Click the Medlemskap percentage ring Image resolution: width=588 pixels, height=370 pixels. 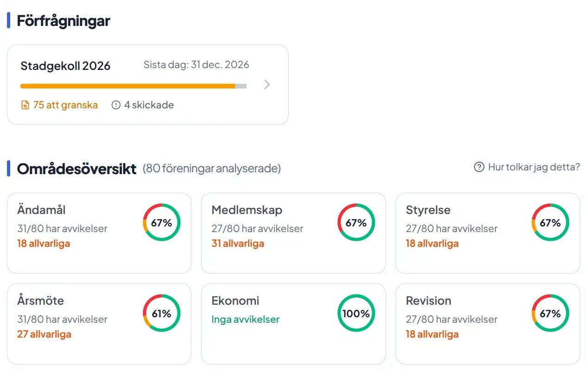(x=356, y=222)
